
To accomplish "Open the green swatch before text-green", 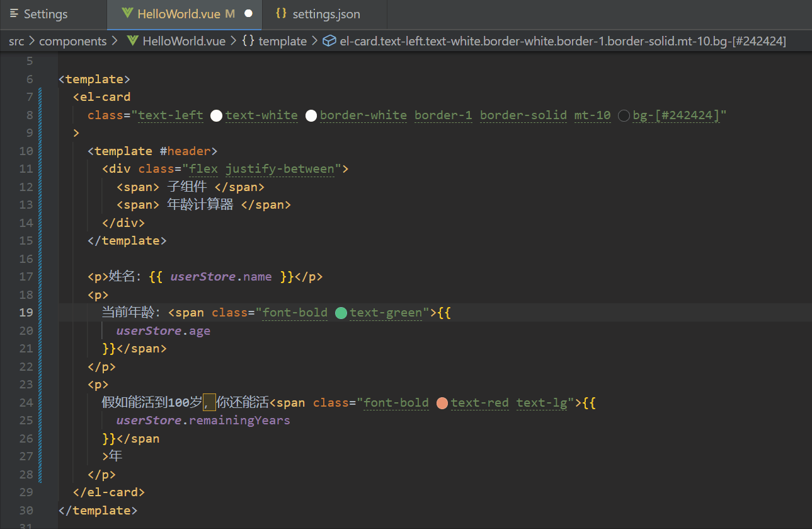I will click(x=341, y=313).
